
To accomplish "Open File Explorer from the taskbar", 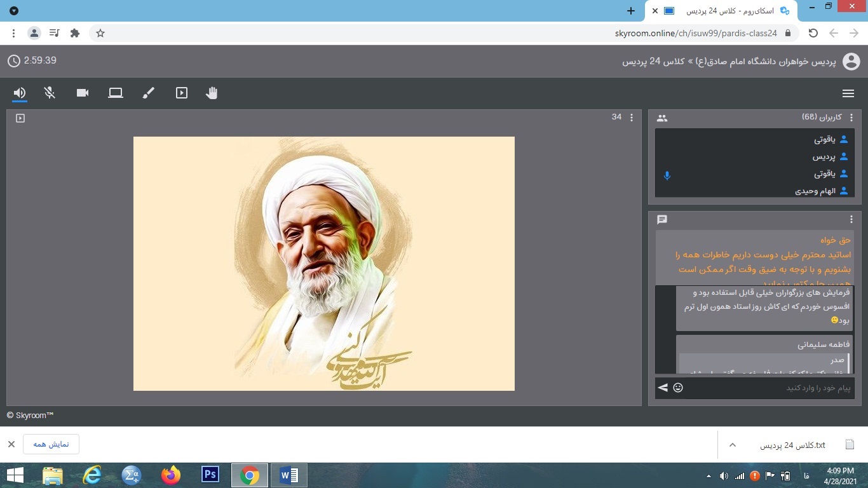I will [x=53, y=475].
